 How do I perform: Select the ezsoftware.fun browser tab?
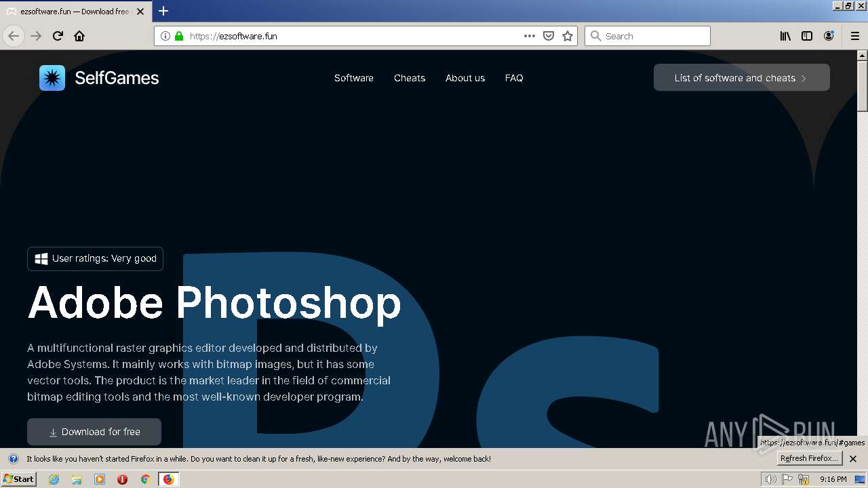coord(75,12)
